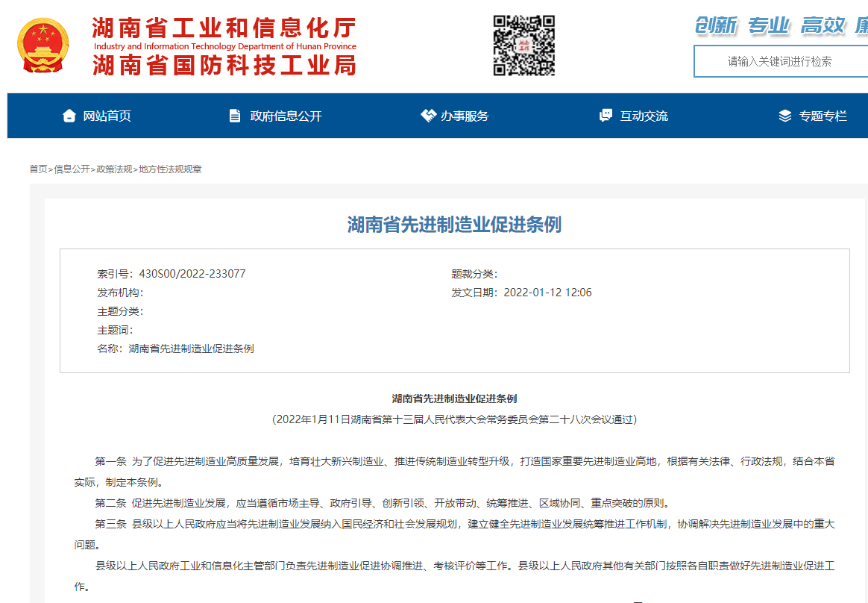Click the 2022年1月11日 adoption note line
The width and height of the screenshot is (868, 603).
(x=454, y=419)
